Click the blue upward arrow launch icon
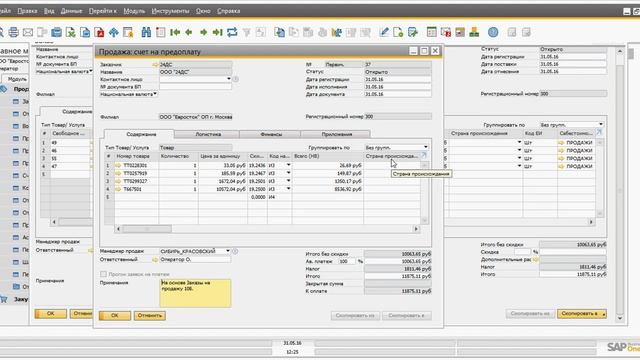Viewport: 640px width, 360px height. pyautogui.click(x=113, y=32)
